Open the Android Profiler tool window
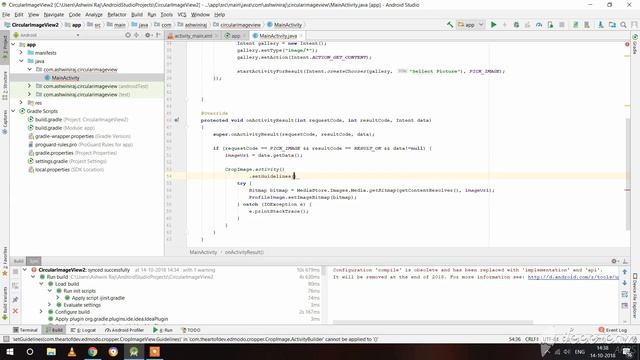Image resolution: width=640 pixels, height=360 pixels. (124, 330)
